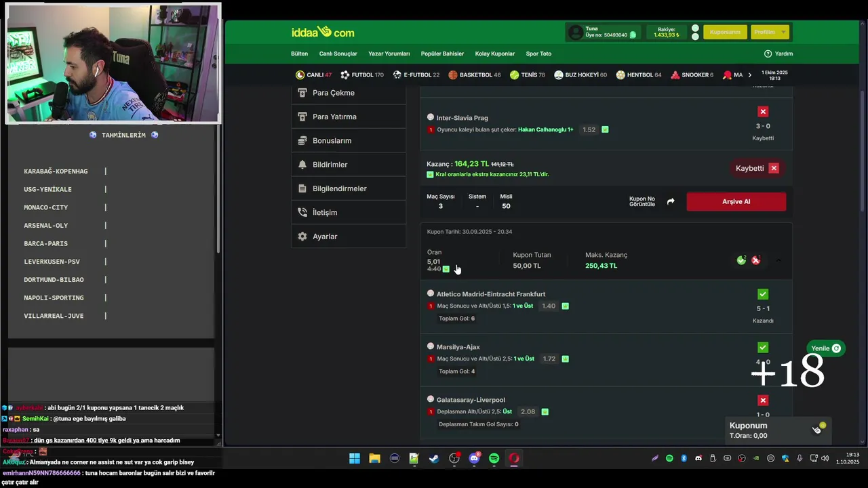Click the Yenile refresh button

[x=826, y=348]
